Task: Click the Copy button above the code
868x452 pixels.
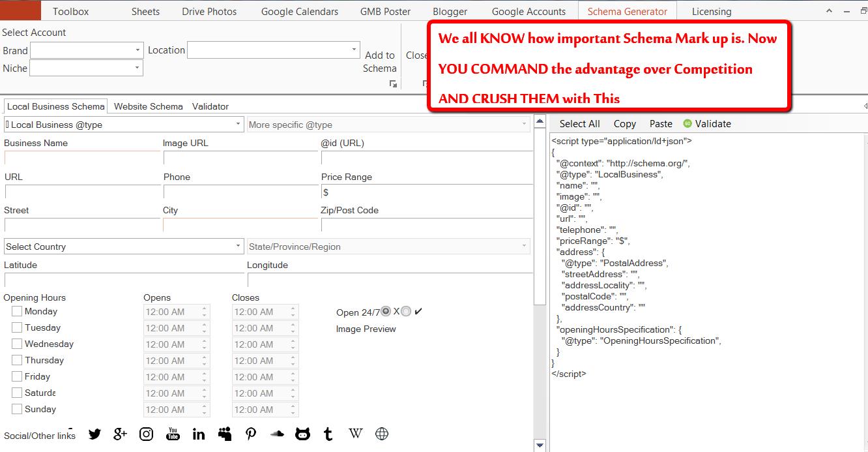Action: pyautogui.click(x=625, y=124)
